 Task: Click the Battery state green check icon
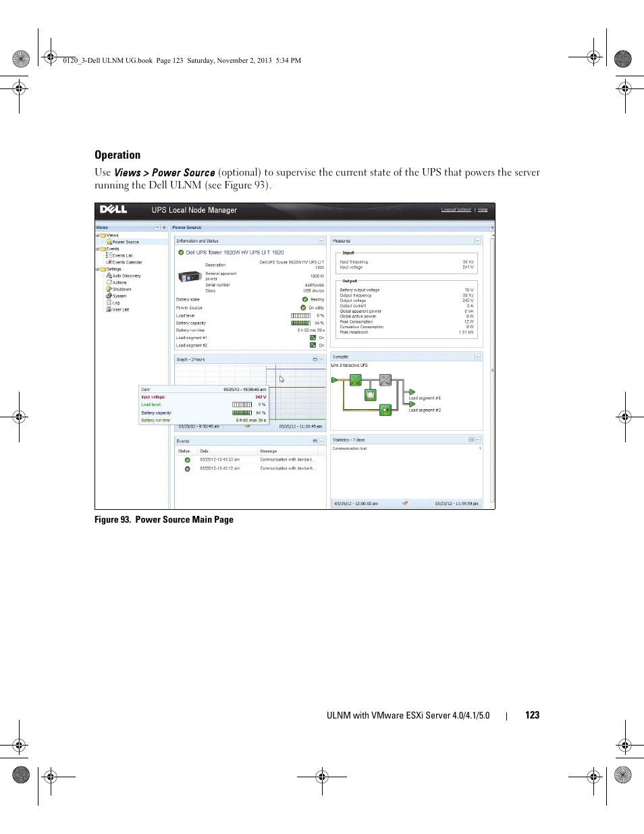coord(305,299)
